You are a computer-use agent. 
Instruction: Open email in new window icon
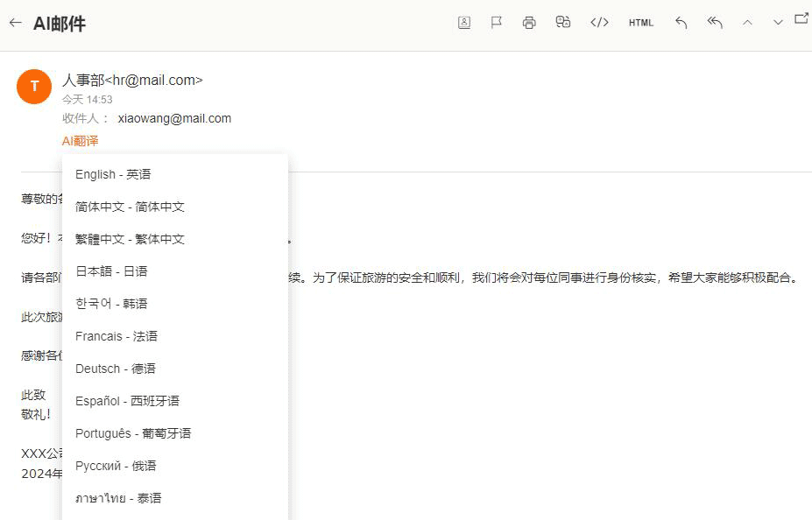[x=801, y=18]
